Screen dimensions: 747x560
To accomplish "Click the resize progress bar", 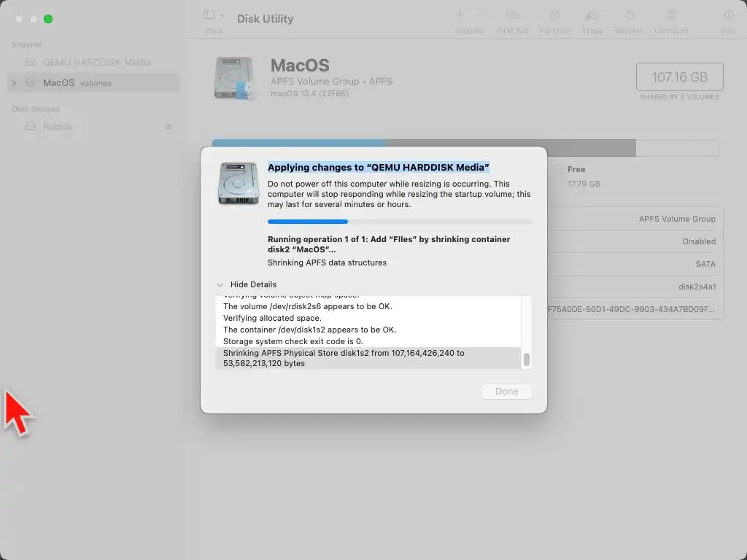I will tap(400, 222).
